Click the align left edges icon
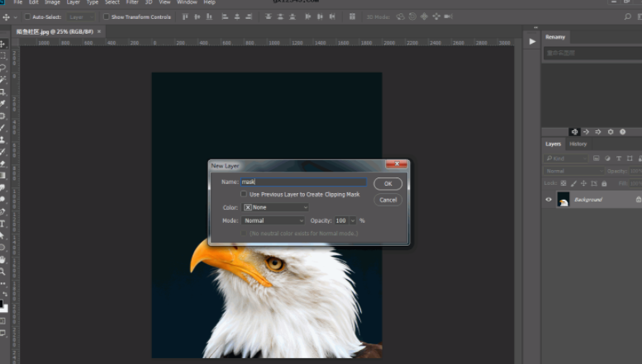This screenshot has height=364, width=642. coord(225,17)
